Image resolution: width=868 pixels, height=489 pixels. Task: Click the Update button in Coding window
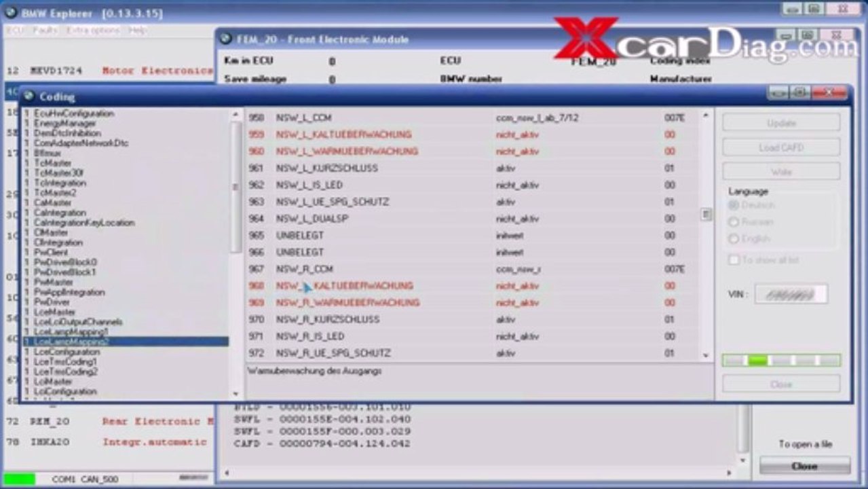point(781,123)
